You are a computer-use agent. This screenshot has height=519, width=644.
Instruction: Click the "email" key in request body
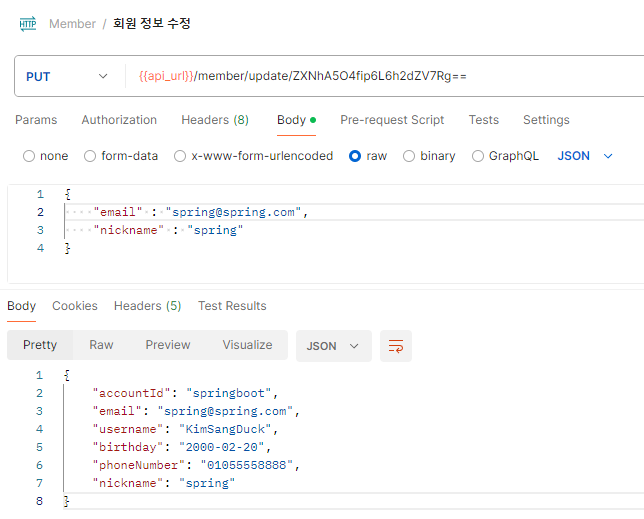pos(118,212)
